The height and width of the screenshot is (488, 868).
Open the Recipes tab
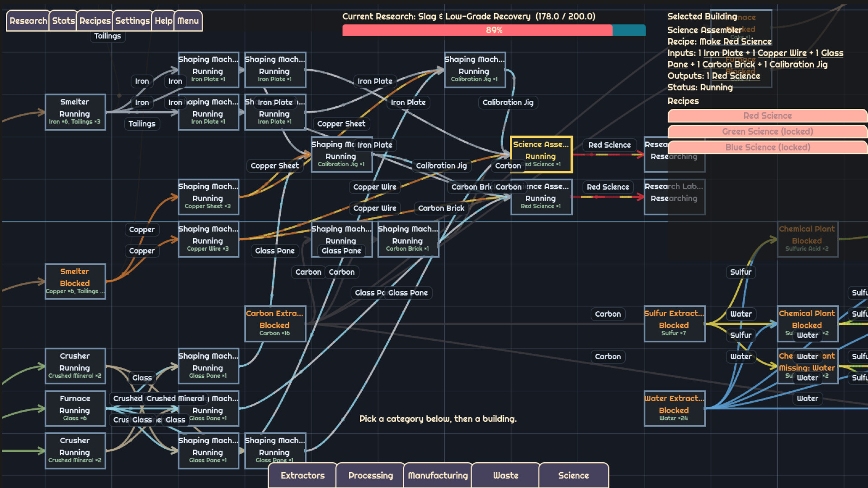click(94, 21)
